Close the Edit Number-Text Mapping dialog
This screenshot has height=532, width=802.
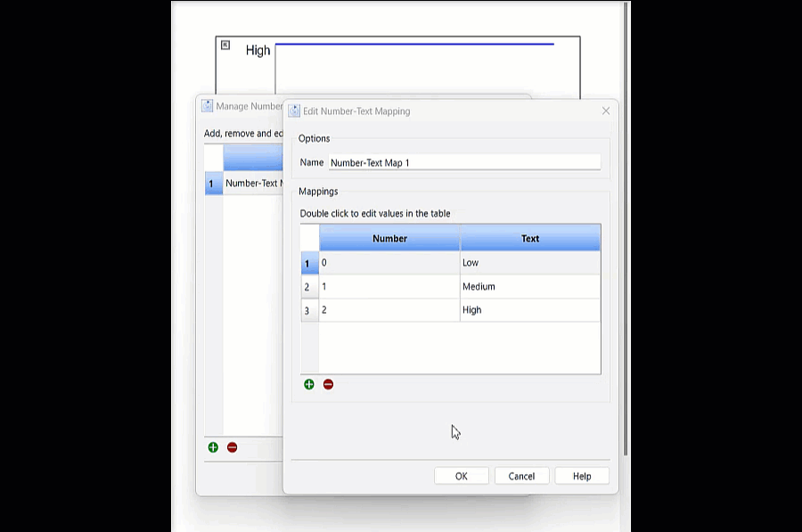point(606,111)
